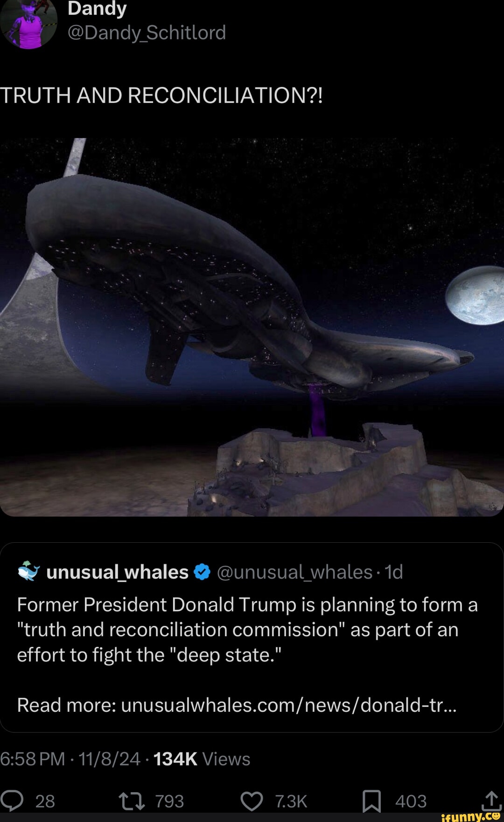Open Dandy's profile avatar

point(28,22)
